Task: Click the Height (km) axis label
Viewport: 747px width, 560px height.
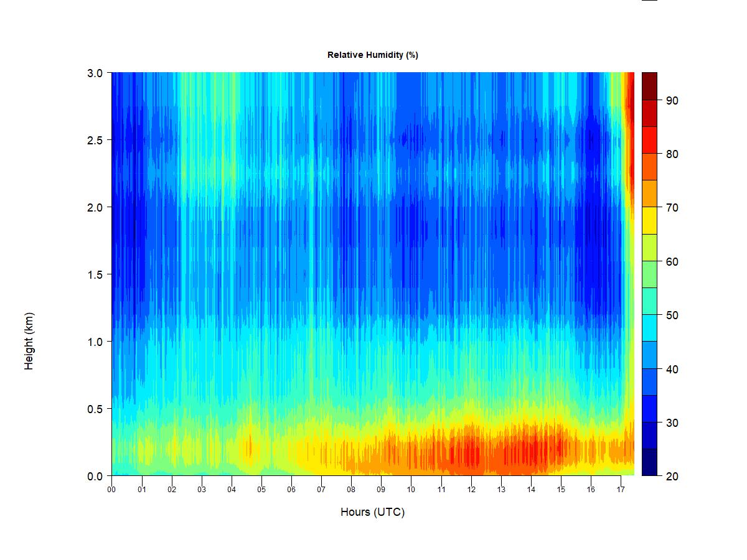Action: 29,341
